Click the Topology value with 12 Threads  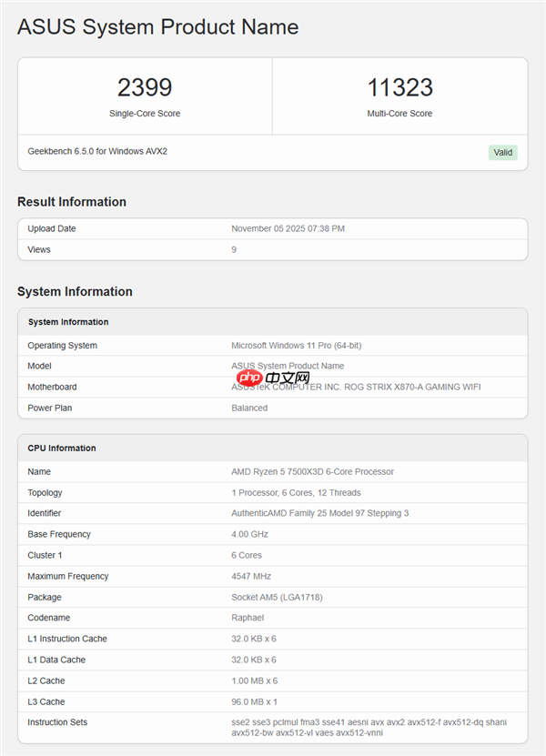296,492
